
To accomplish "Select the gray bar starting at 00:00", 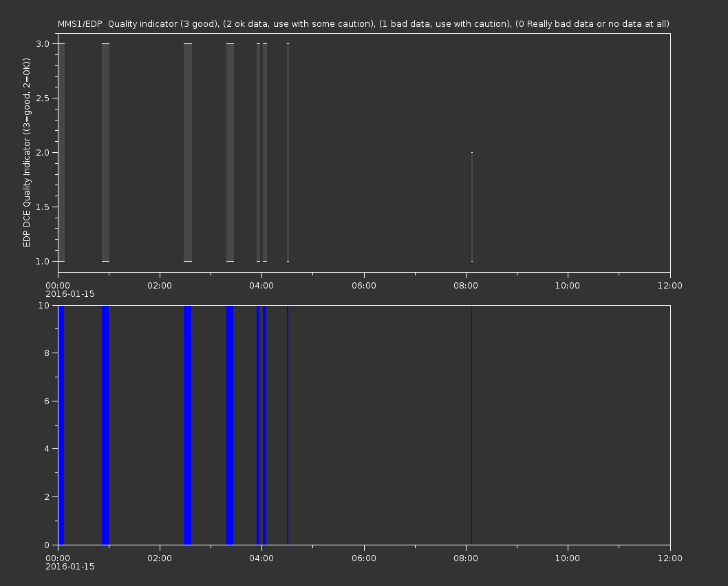I will pos(62,152).
